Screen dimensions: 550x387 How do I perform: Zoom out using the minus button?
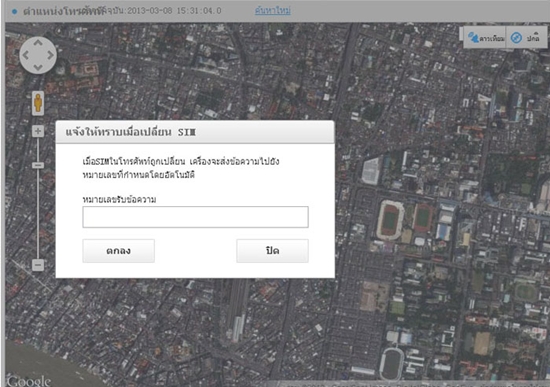tap(38, 265)
